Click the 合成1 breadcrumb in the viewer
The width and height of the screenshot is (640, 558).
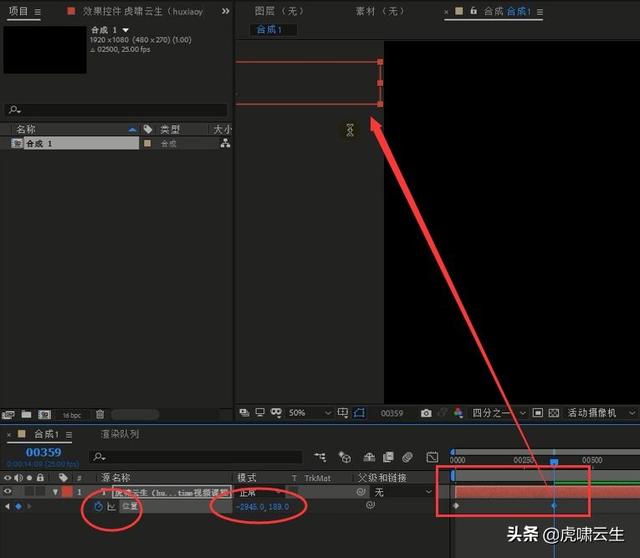click(x=269, y=30)
